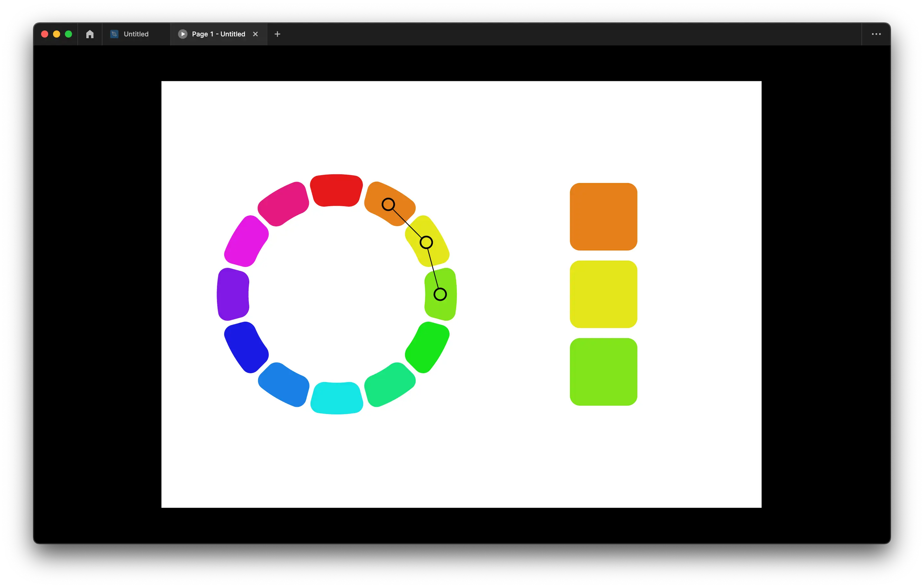Close the Page 1 - Untitled tab
The height and width of the screenshot is (588, 924).
click(x=255, y=34)
